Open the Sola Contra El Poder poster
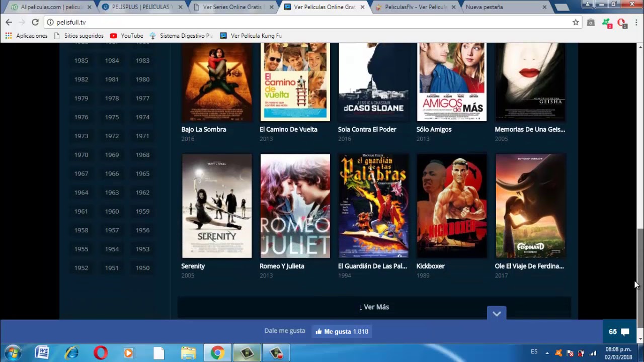The image size is (644, 362). coord(373,82)
